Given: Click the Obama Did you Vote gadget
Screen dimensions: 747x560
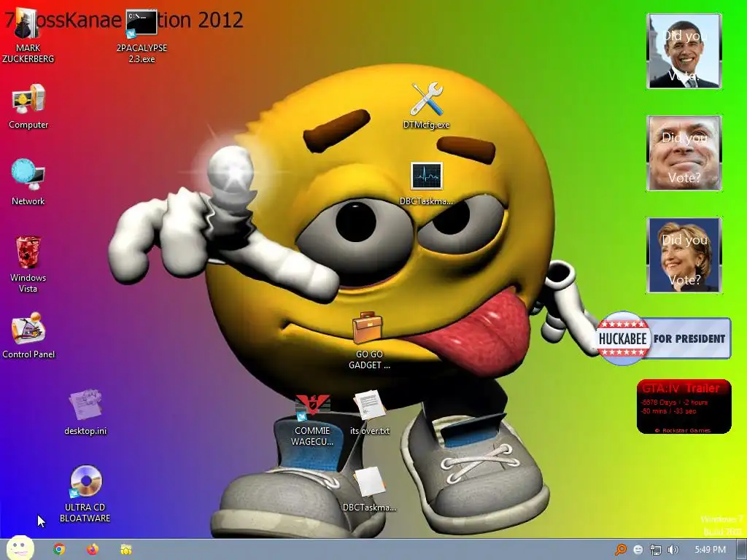Looking at the screenshot, I should (x=684, y=51).
